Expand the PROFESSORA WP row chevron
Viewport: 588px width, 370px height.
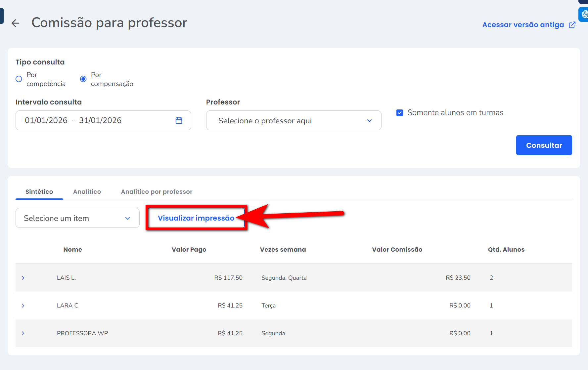(23, 333)
